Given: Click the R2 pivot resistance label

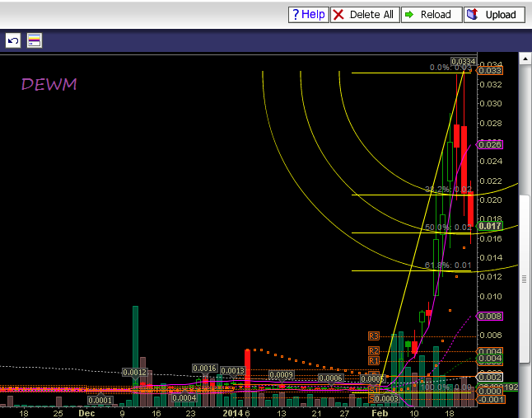Looking at the screenshot, I should click(x=373, y=351).
